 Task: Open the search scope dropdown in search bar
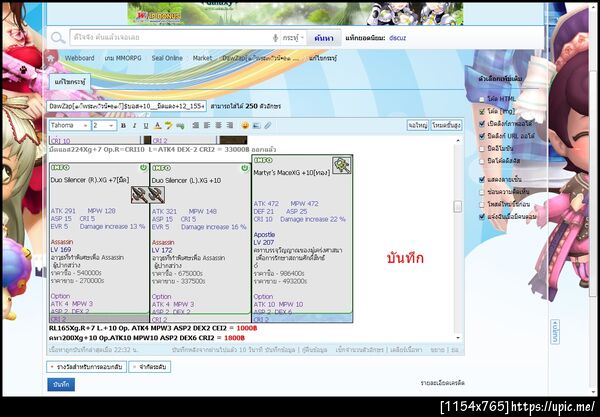[x=293, y=38]
